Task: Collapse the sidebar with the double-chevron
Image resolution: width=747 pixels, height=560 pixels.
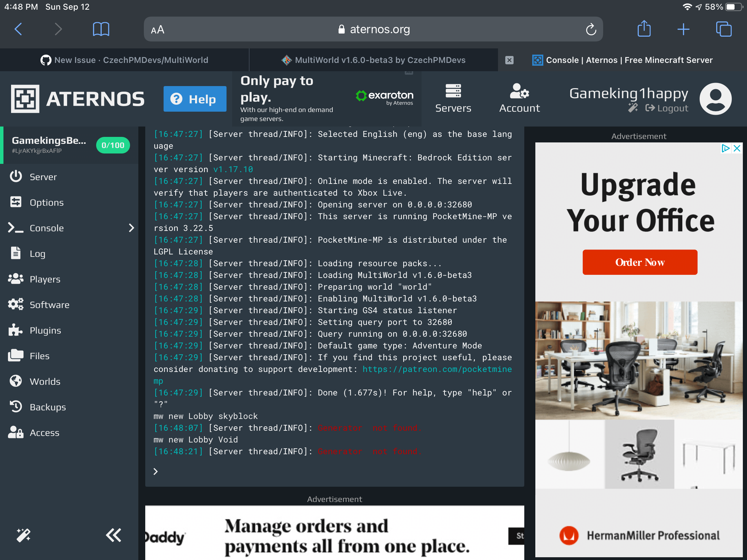Action: coord(113,535)
